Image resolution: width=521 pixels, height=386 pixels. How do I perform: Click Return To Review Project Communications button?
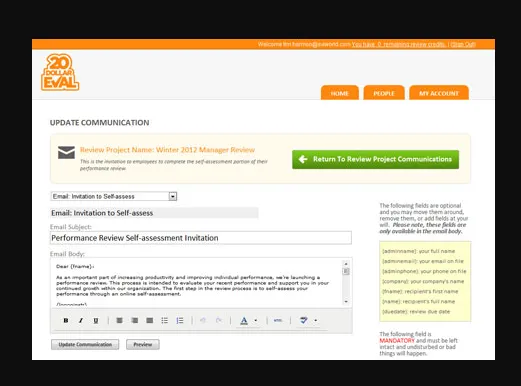click(x=375, y=159)
